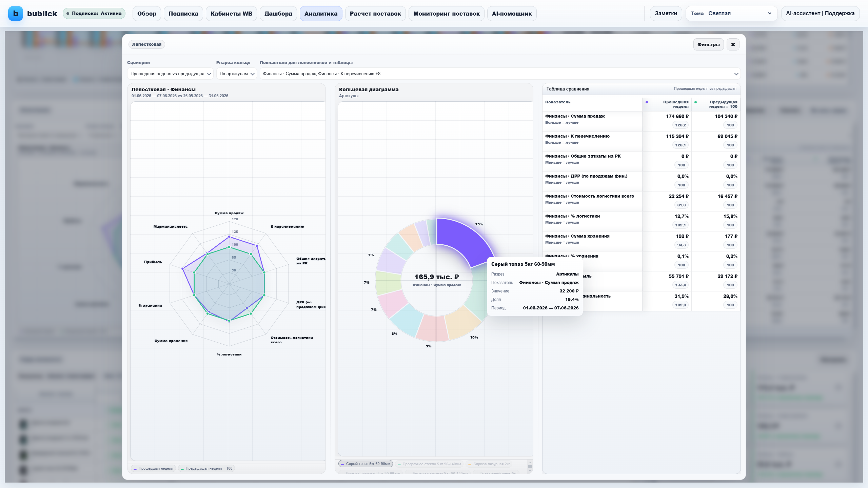Expand the Показатели для лепестковой и таблицы selector
Screen dimensions: 868x488
tap(500, 74)
